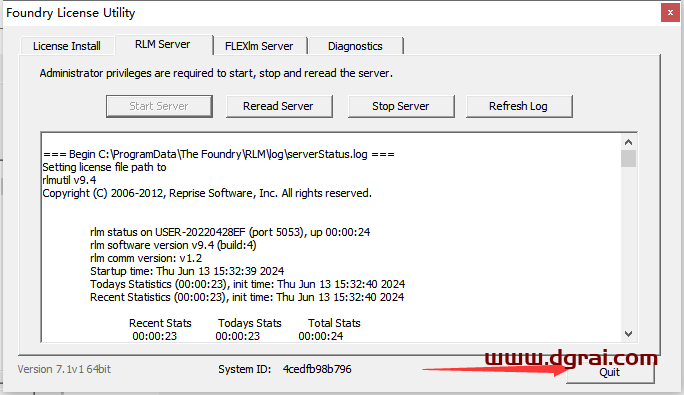The height and width of the screenshot is (395, 684).
Task: Click the Reread Server button
Action: click(x=279, y=106)
